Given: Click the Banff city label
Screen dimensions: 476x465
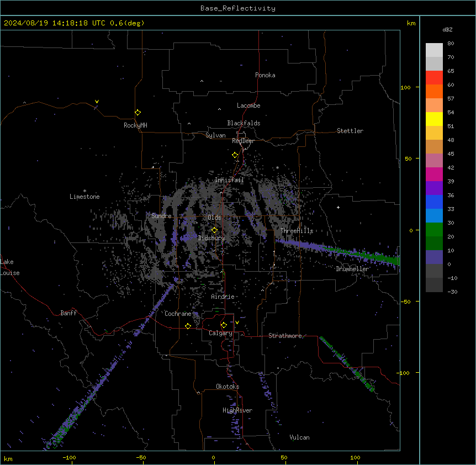Looking at the screenshot, I should pos(68,313).
